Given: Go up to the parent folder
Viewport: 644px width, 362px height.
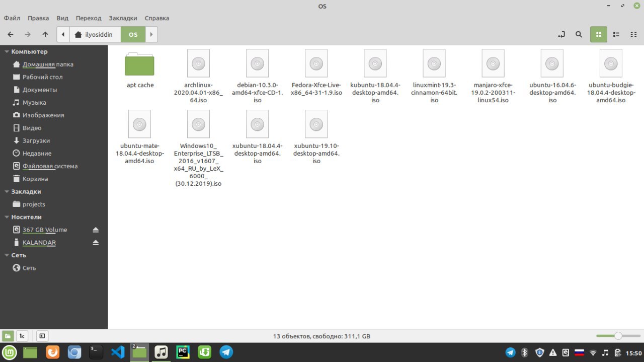Looking at the screenshot, I should pos(45,34).
